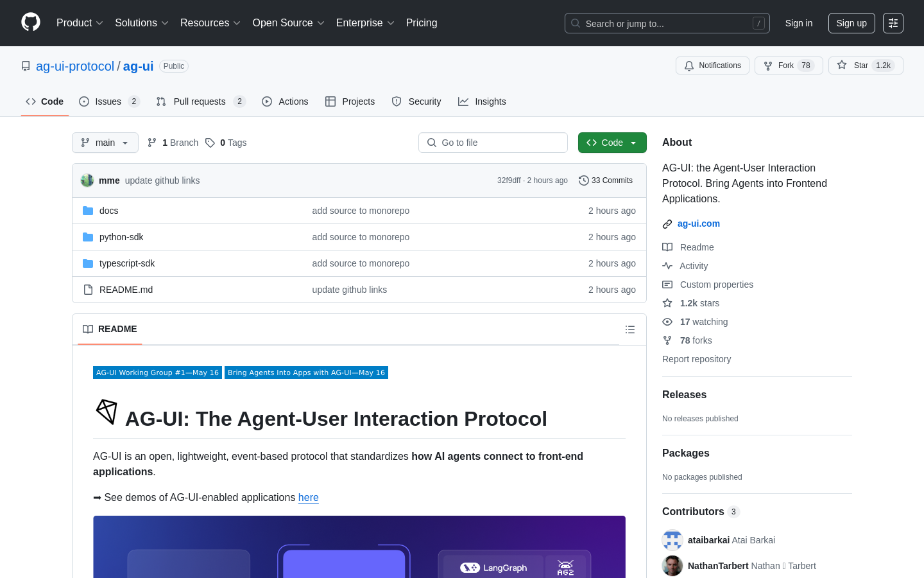Open the Projects tab
The width and height of the screenshot is (924, 578).
click(350, 101)
